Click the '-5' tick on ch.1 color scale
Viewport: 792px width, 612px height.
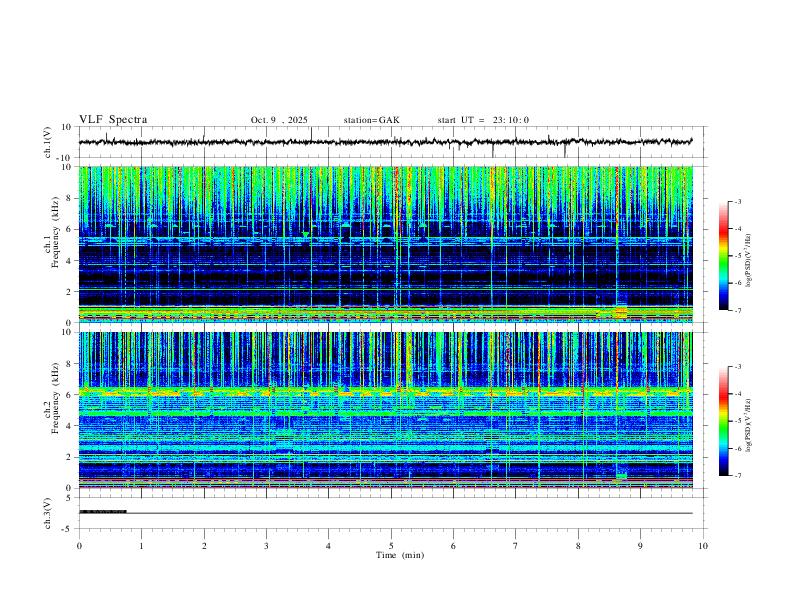[x=737, y=256]
